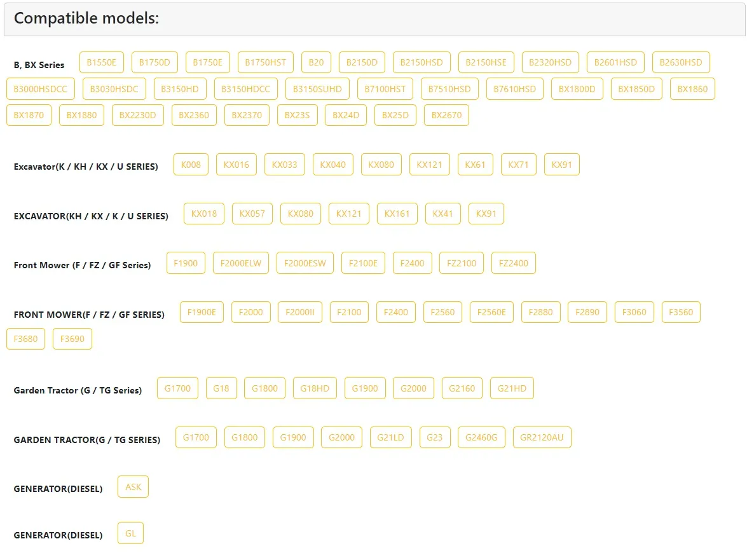Select the KX033 tag
Screen dimensions: 747x560
click(285, 165)
